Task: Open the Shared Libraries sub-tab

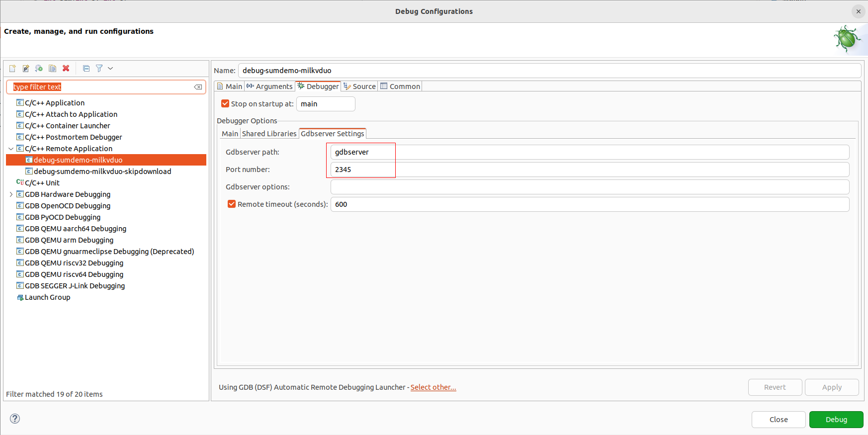Action: [x=269, y=134]
